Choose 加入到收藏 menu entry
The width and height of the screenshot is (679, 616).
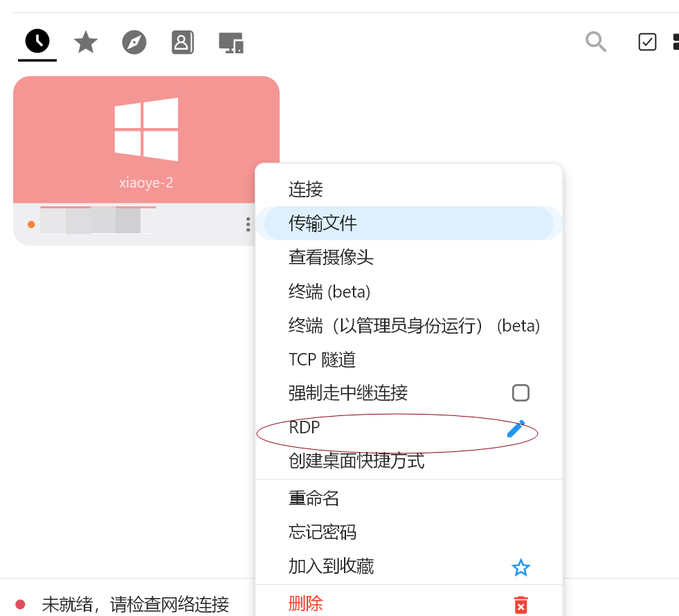click(x=409, y=566)
